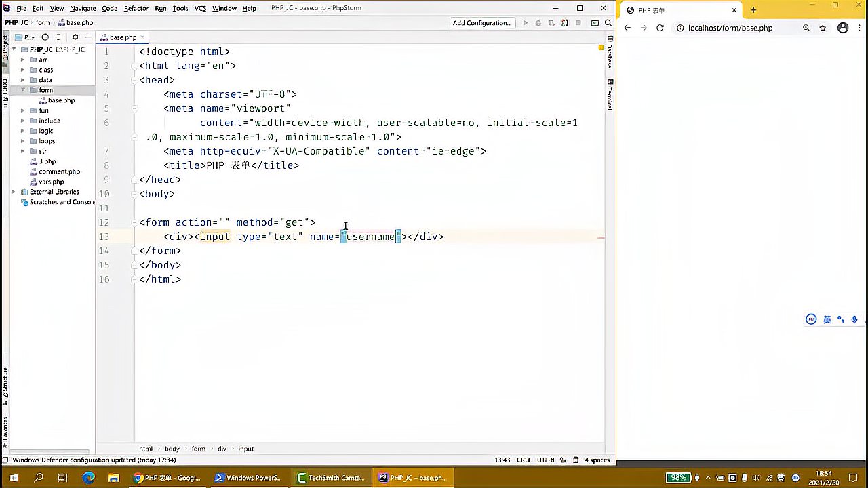The height and width of the screenshot is (488, 868).
Task: Select 3.php in the project tree
Action: pyautogui.click(x=43, y=161)
